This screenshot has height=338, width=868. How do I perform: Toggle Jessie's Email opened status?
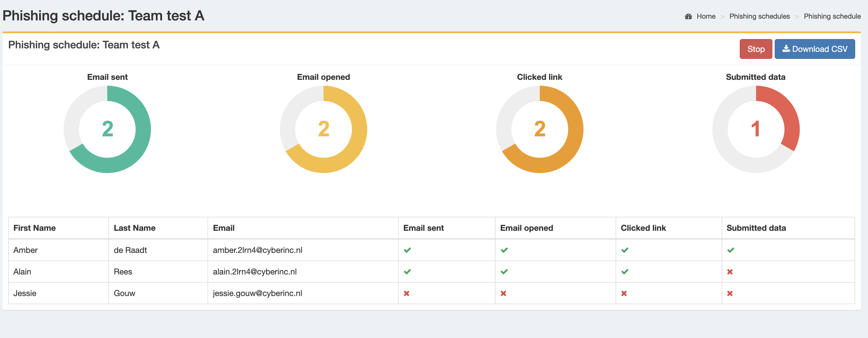tap(504, 293)
